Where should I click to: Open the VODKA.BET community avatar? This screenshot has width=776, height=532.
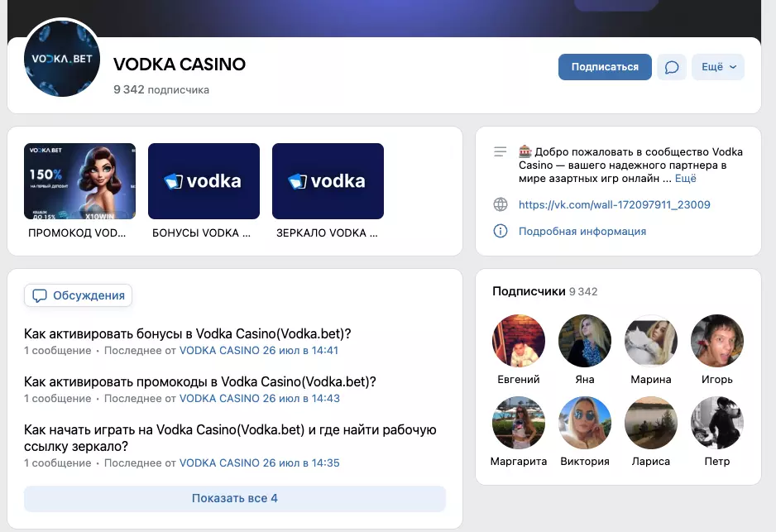pyautogui.click(x=62, y=60)
